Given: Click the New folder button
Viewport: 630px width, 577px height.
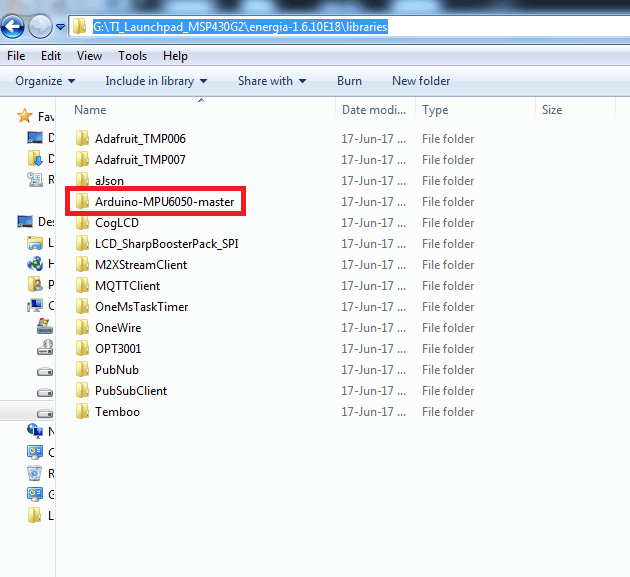Looking at the screenshot, I should coord(421,81).
